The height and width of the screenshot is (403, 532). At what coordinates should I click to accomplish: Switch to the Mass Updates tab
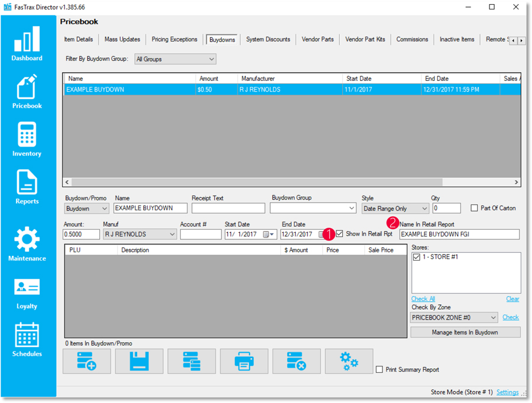122,40
